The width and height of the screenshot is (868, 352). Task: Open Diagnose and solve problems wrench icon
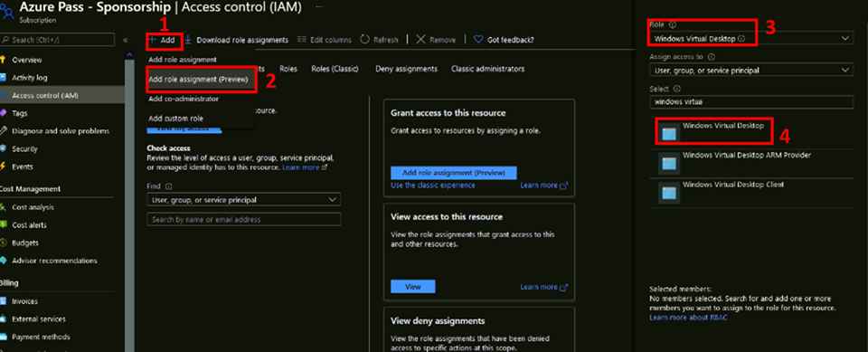[x=3, y=131]
